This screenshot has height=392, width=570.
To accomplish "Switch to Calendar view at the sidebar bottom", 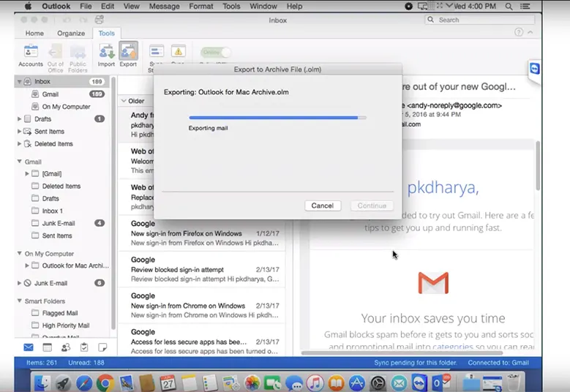I will tap(48, 347).
